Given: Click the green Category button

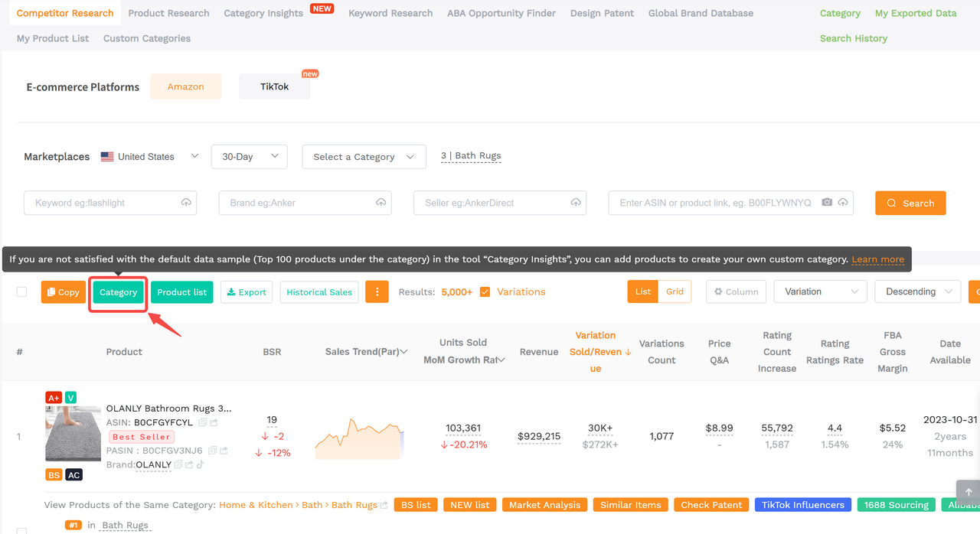Looking at the screenshot, I should (x=118, y=291).
